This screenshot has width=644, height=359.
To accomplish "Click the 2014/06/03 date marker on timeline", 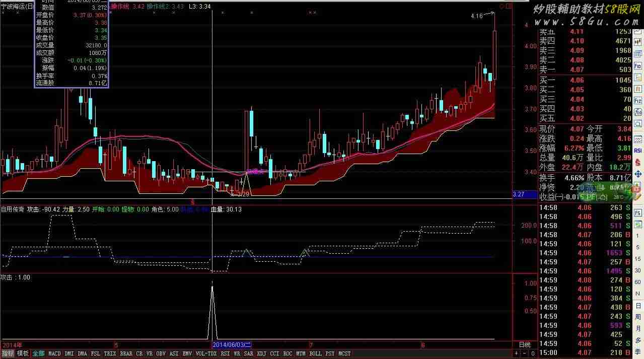I will coord(232,345).
